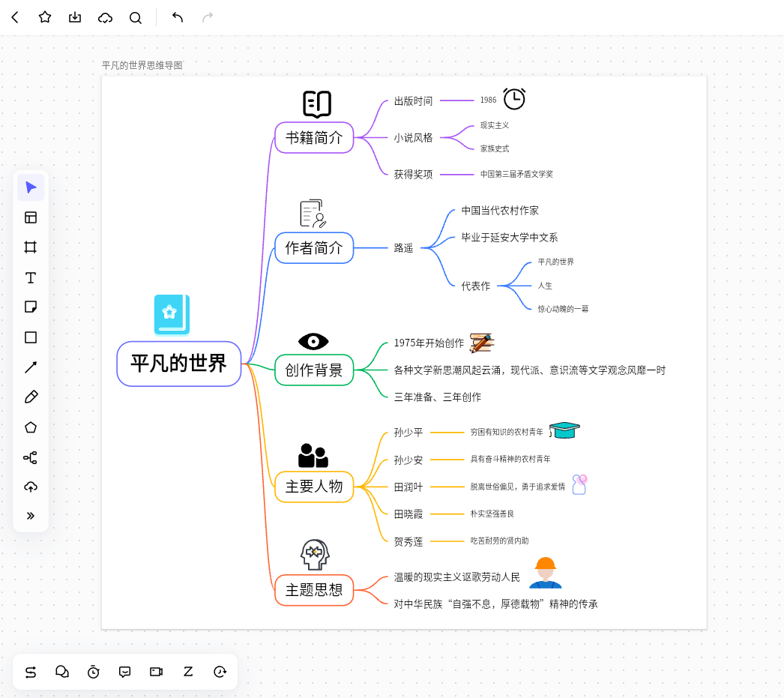784x698 pixels.
Task: Select the pen drawing tool
Action: tap(31, 397)
